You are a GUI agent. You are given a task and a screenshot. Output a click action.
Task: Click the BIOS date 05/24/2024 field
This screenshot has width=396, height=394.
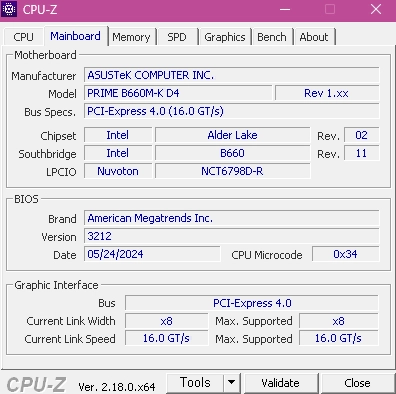(152, 254)
